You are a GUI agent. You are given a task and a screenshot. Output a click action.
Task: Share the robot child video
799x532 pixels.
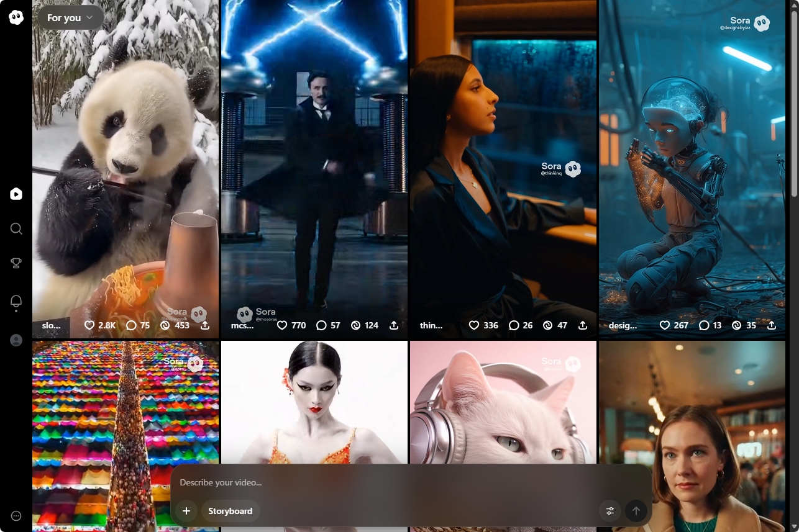pos(772,325)
